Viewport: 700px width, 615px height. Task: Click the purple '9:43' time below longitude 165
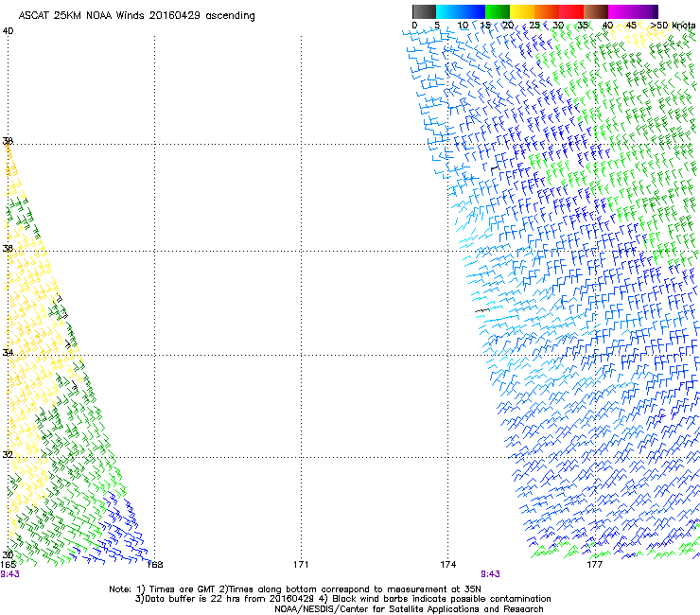[9, 574]
